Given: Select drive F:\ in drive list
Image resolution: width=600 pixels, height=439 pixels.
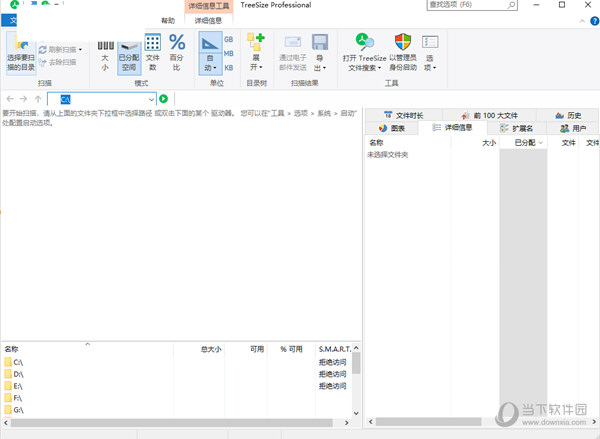Looking at the screenshot, I should (x=13, y=398).
